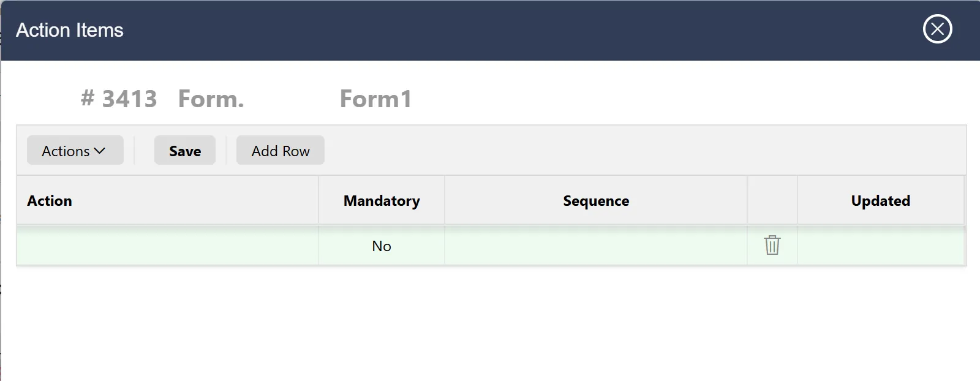Open the Actions dropdown menu

[75, 151]
